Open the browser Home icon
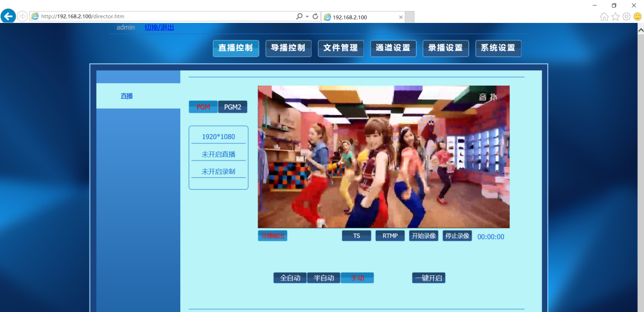The height and width of the screenshot is (312, 644). click(604, 16)
